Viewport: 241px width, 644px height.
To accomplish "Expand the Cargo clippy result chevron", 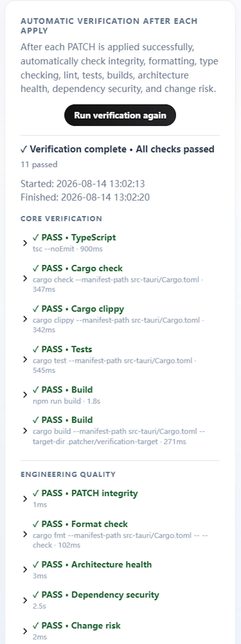I will (x=25, y=319).
